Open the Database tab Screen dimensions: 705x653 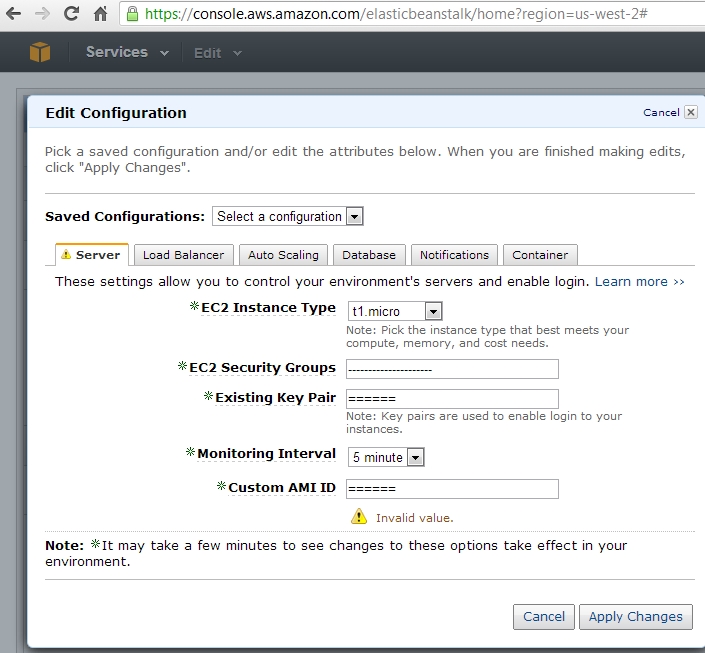point(369,255)
